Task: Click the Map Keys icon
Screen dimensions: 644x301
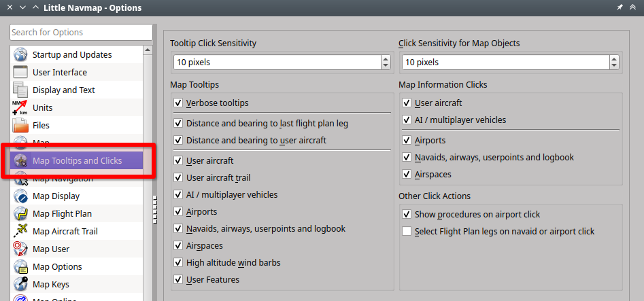Action: pyautogui.click(x=20, y=284)
